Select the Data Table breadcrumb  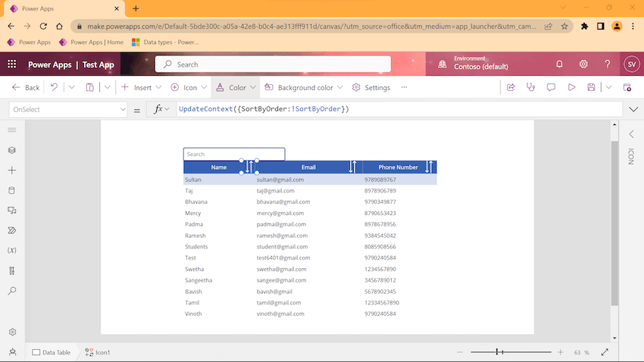coord(52,352)
